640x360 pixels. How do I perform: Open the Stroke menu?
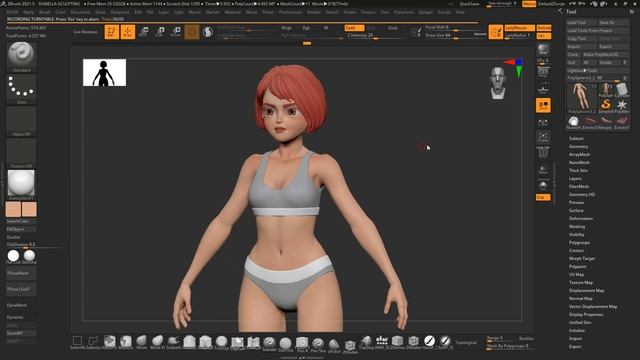pos(349,12)
